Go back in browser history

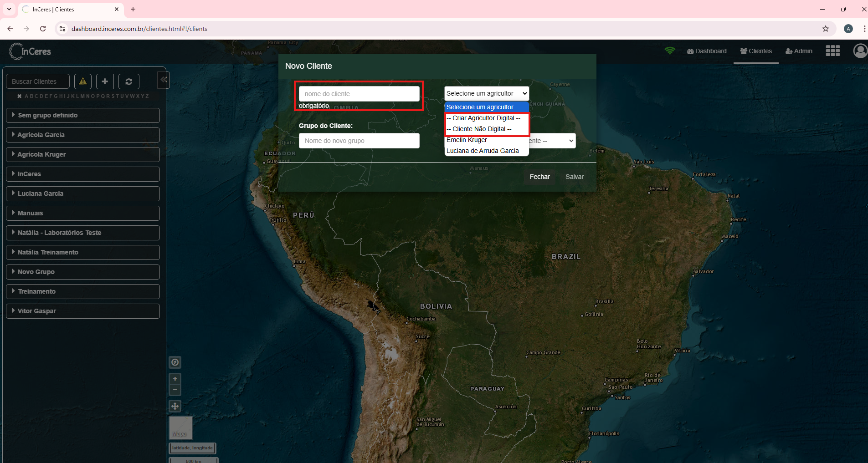pos(10,29)
